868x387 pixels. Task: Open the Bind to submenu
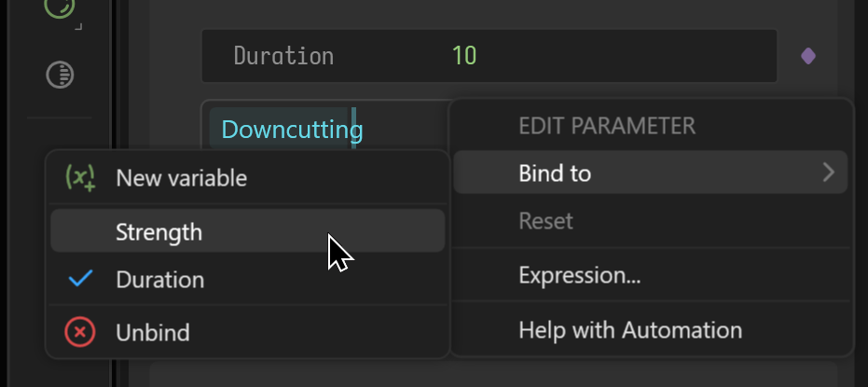click(651, 173)
